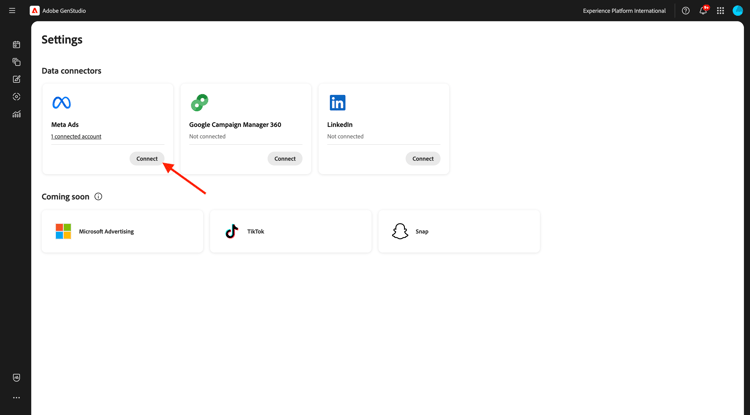Click the LinkedIn logo
The height and width of the screenshot is (415, 750).
tap(337, 102)
